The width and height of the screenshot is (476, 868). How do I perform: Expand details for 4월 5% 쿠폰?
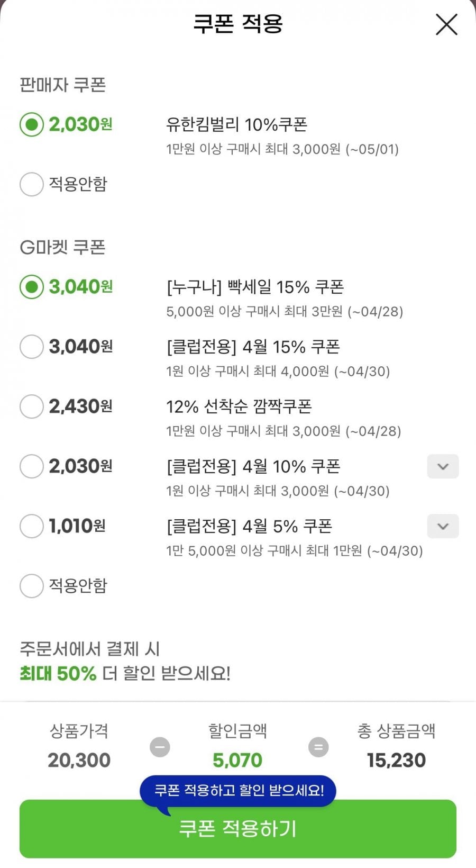pos(443,526)
